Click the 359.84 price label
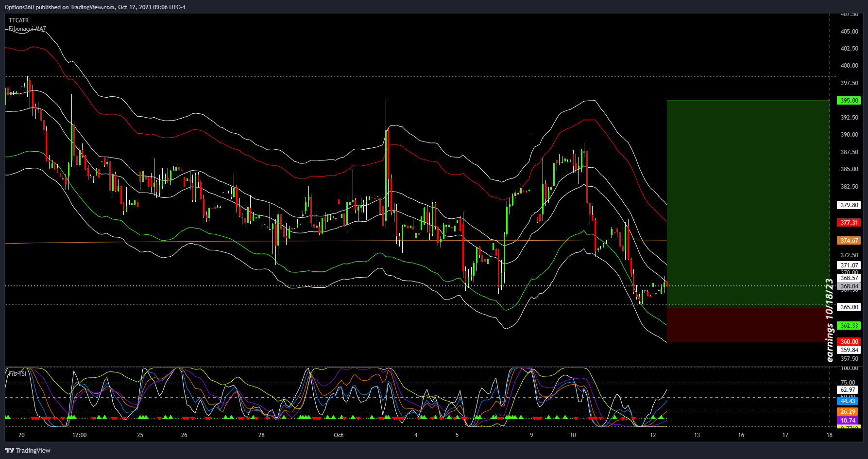The width and height of the screenshot is (868, 459). 849,350
